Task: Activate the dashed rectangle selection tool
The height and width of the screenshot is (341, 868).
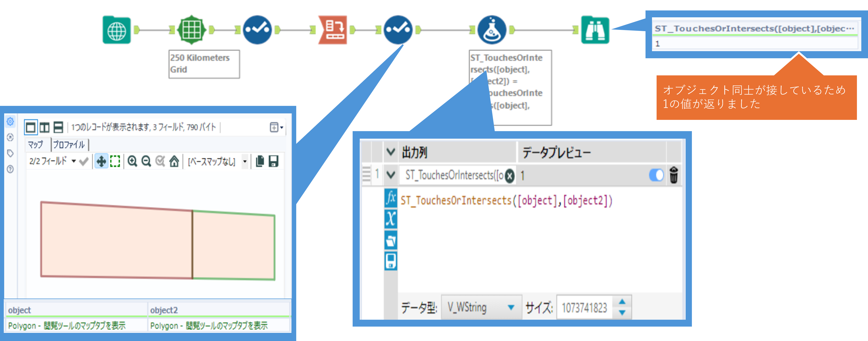Action: 115,161
